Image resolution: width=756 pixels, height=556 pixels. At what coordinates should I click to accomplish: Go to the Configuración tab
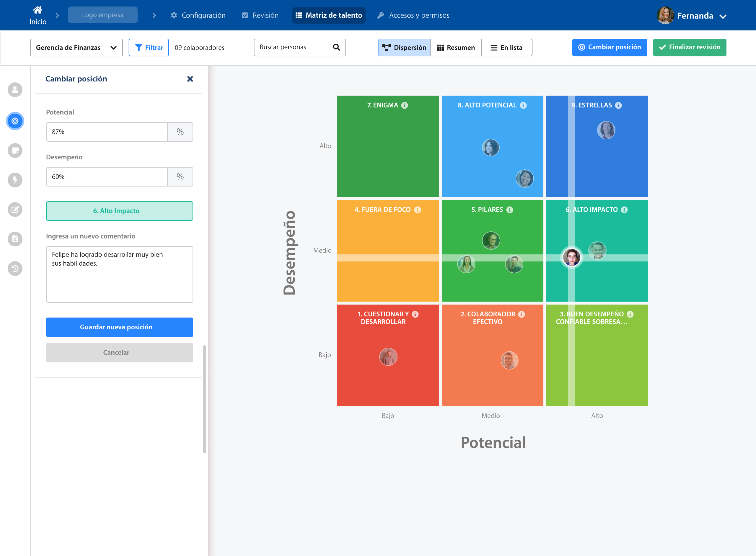198,15
